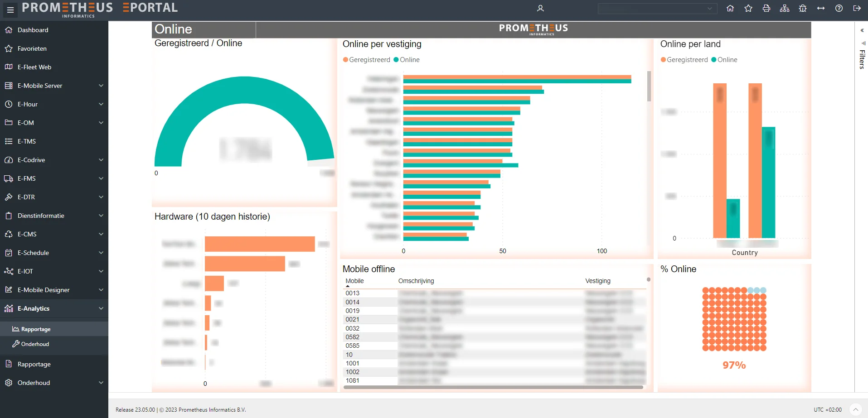
Task: Expand the Dienstinformatie menu chevron
Action: [101, 216]
